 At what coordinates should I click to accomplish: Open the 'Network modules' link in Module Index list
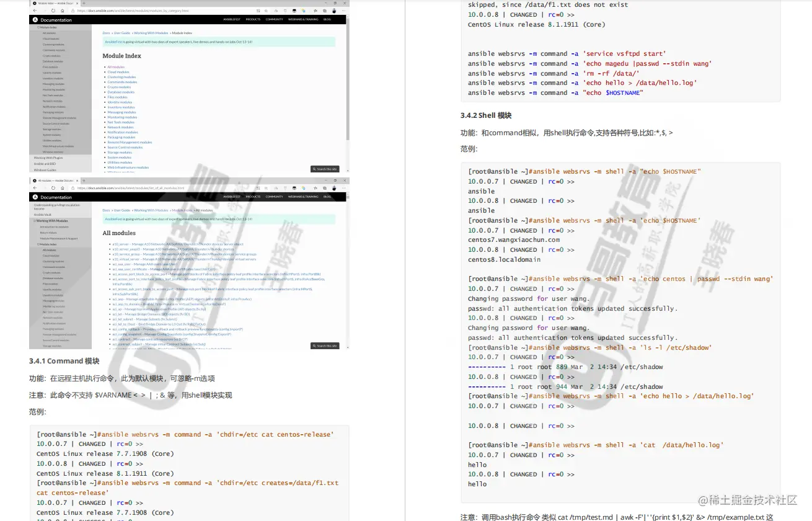[120, 127]
